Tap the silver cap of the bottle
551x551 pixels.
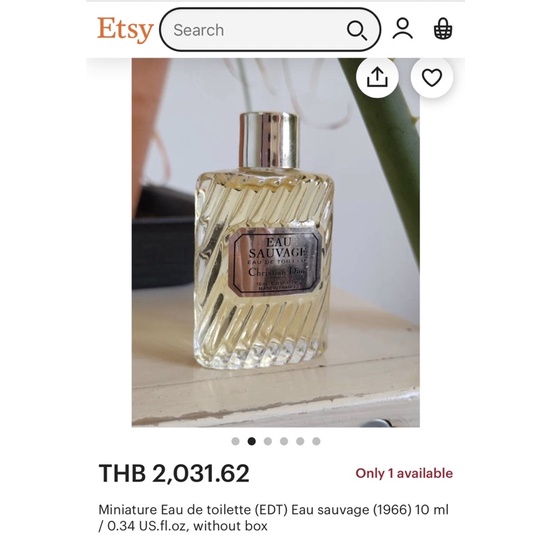269,140
